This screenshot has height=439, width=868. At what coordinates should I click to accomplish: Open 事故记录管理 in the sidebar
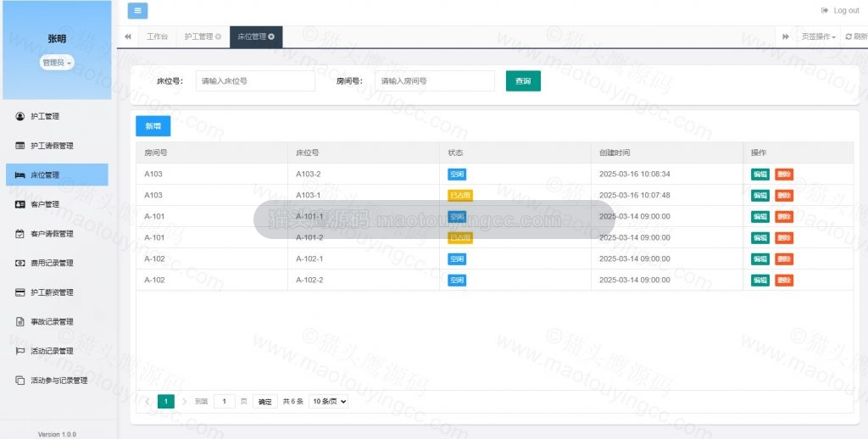click(x=57, y=322)
